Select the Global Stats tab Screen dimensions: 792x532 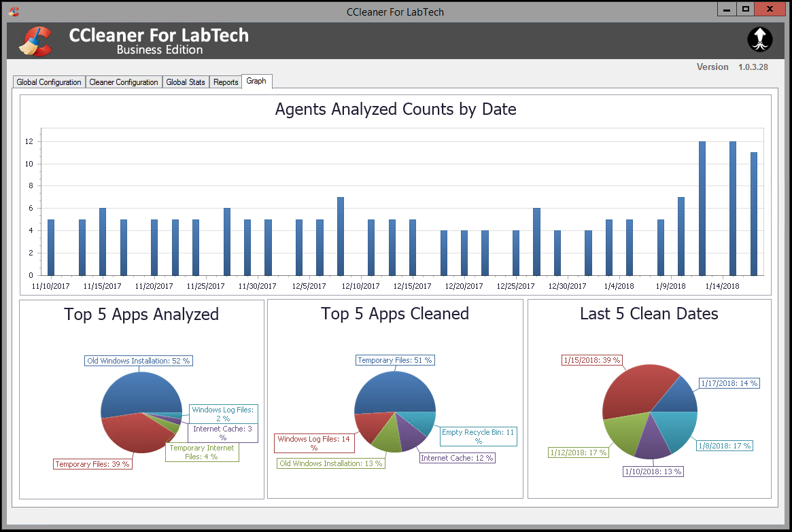coord(186,82)
